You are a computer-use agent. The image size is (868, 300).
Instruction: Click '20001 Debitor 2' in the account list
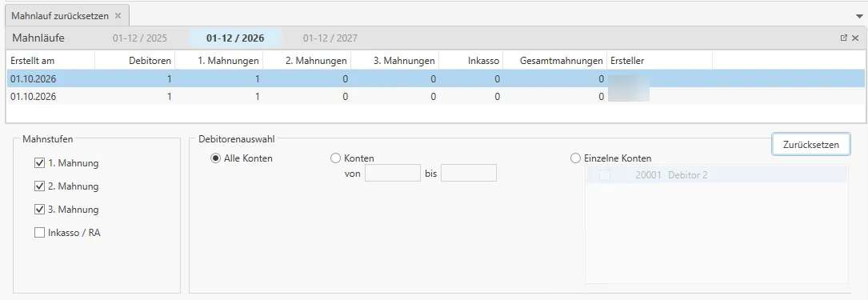672,175
